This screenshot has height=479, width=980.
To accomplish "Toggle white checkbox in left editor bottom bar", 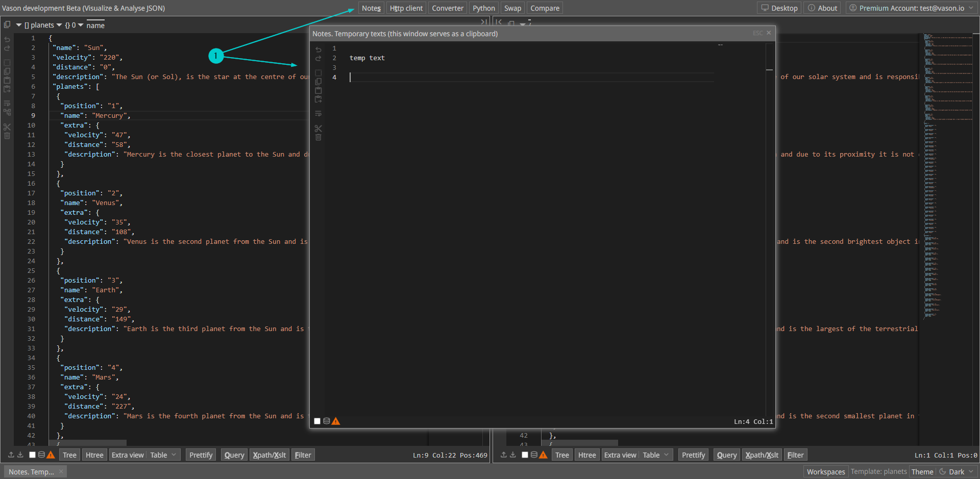I will click(x=32, y=455).
